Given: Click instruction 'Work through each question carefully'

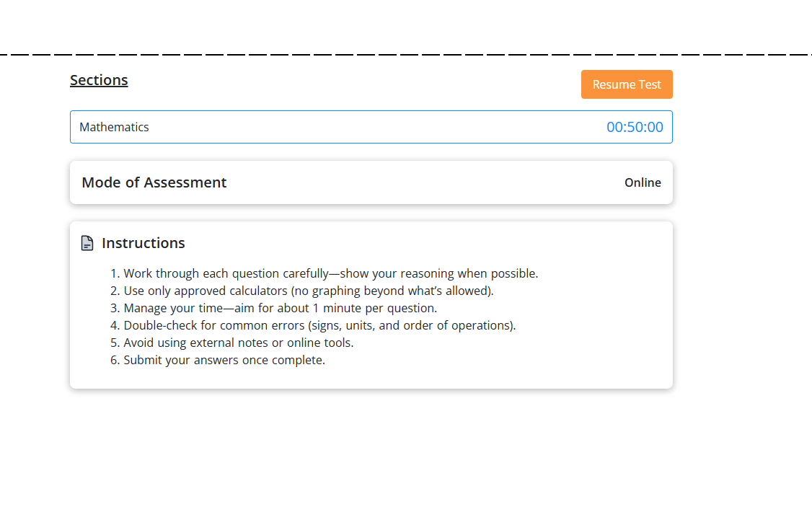Looking at the screenshot, I should pos(331,273).
